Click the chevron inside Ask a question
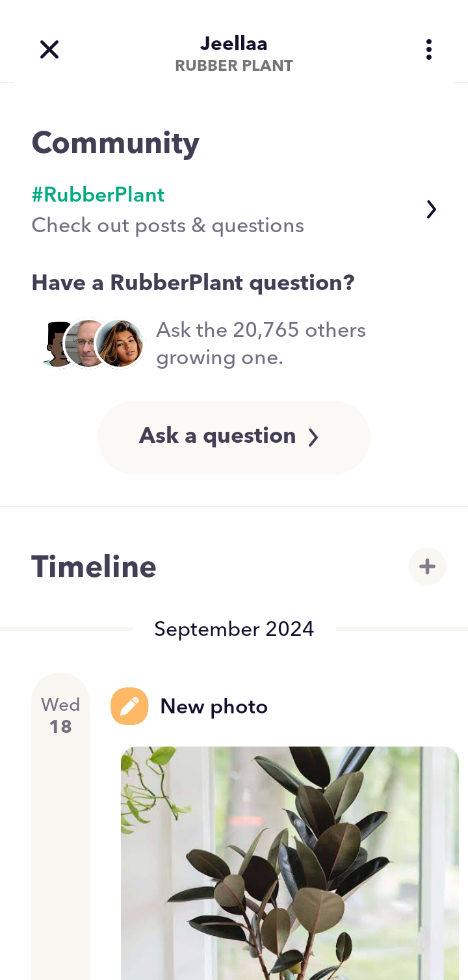This screenshot has width=468, height=980. (x=313, y=438)
